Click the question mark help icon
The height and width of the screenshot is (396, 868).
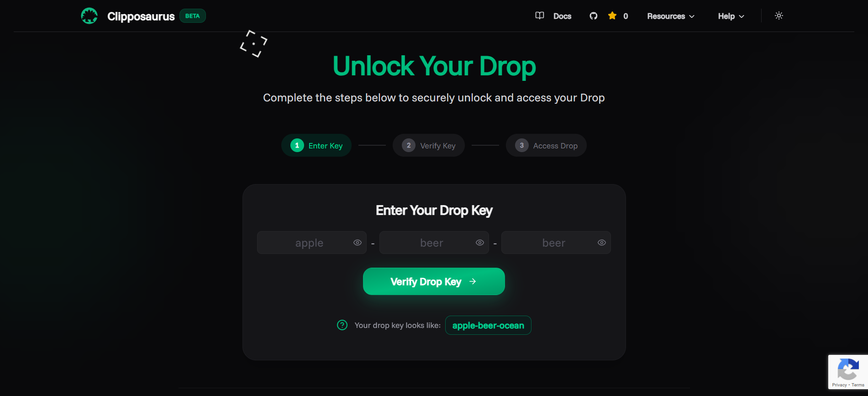point(342,325)
